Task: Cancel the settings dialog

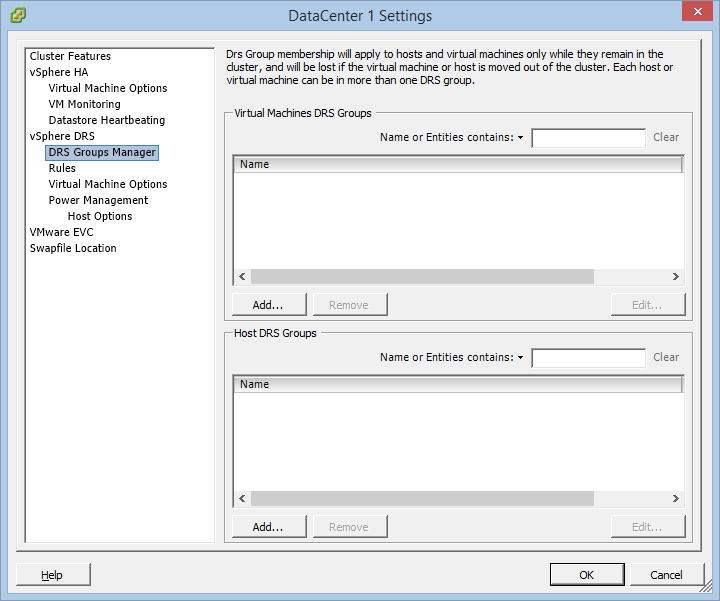Action: [666, 575]
